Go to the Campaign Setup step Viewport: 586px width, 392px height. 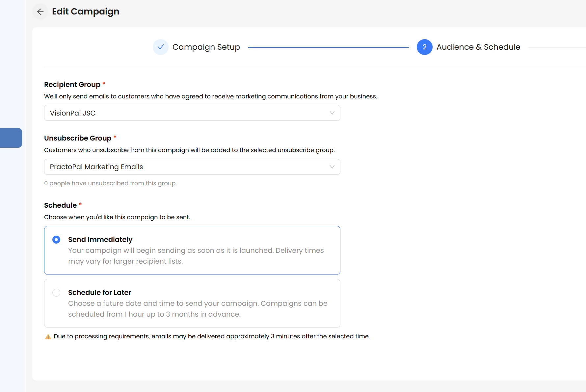click(x=206, y=47)
